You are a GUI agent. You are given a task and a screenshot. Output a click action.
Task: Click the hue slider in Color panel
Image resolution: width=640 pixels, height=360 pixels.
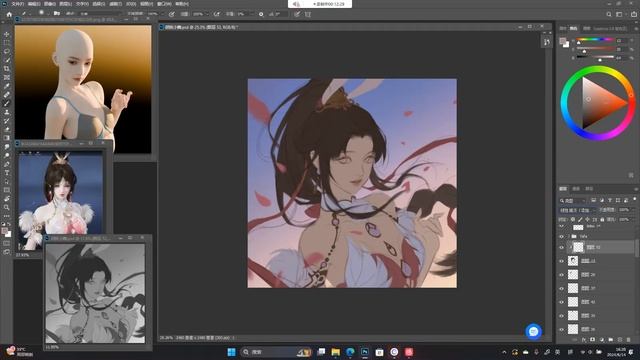point(595,40)
